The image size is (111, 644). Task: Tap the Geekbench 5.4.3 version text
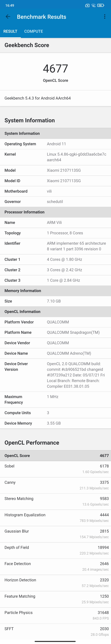coord(38,98)
